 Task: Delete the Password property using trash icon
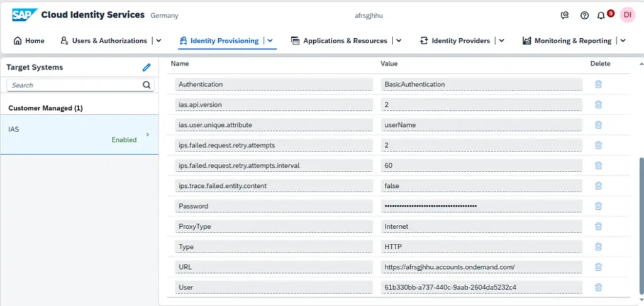tap(598, 206)
